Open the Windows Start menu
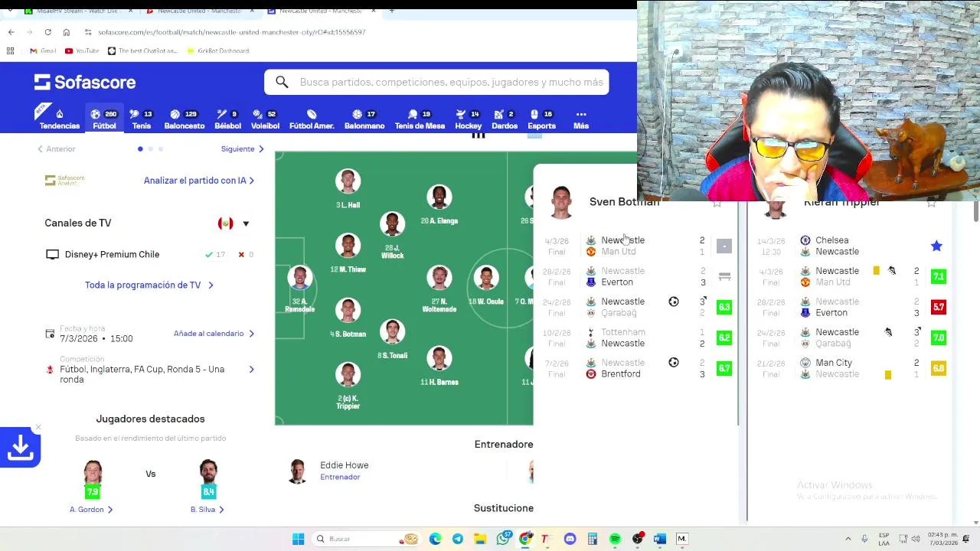Viewport: 980px width, 551px height. [298, 539]
